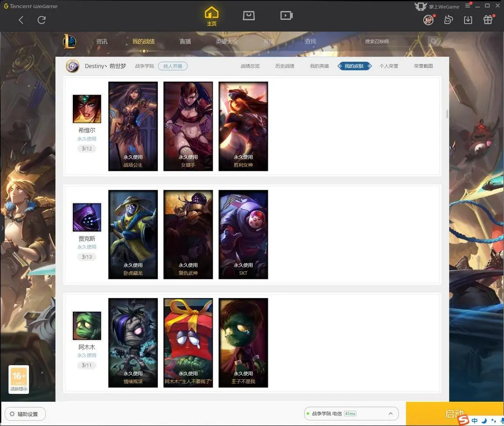Open the 直播 navigation tab
This screenshot has width=504, height=426.
pos(185,42)
